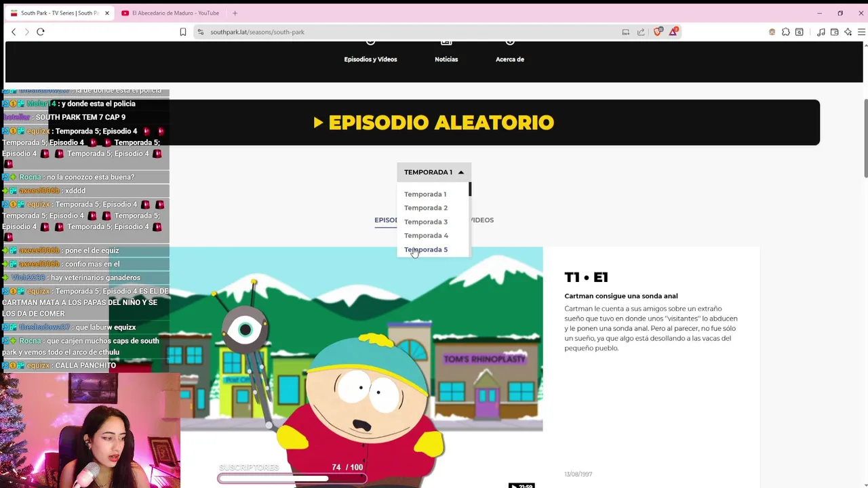Switch to South Park TV Series tab
The image size is (868, 488).
(59, 13)
